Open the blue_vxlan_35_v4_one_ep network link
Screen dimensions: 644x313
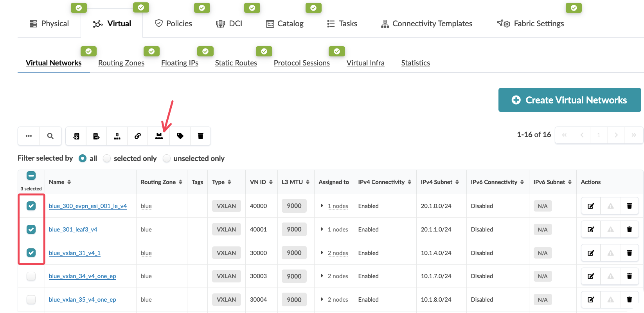coord(82,300)
